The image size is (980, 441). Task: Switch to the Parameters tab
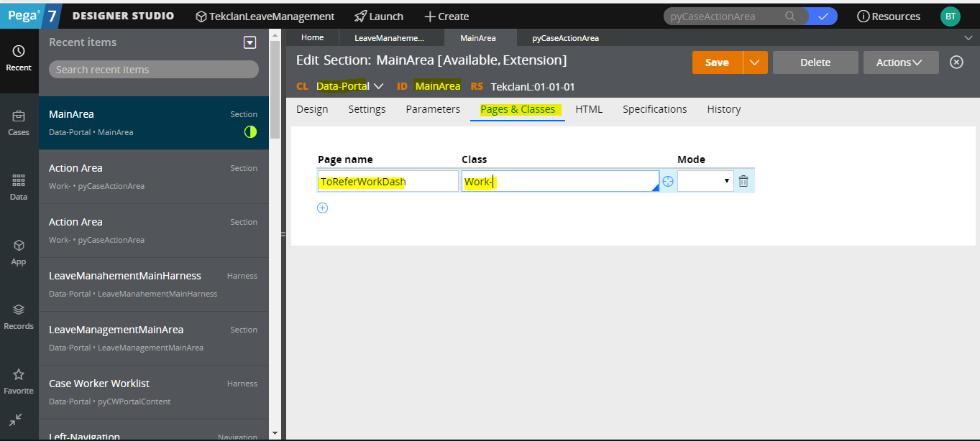[x=433, y=109]
